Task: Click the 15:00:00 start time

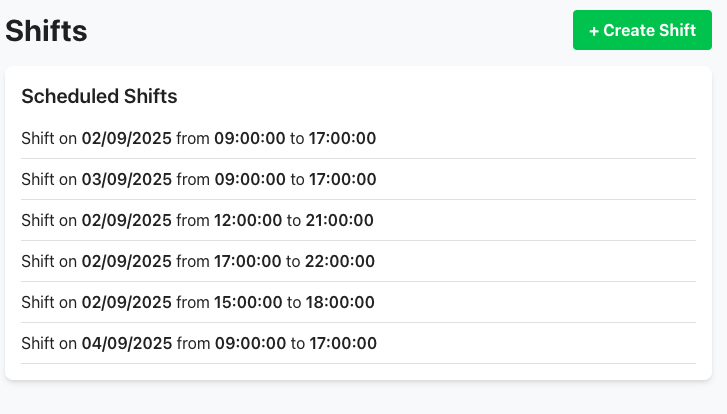Action: [248, 303]
